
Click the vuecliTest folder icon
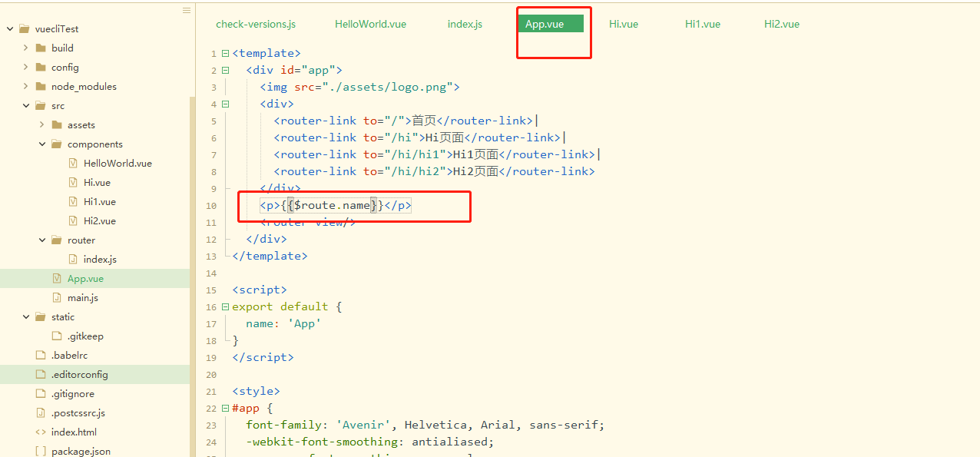point(25,29)
